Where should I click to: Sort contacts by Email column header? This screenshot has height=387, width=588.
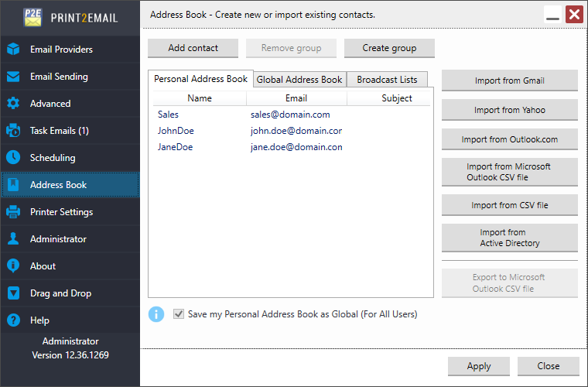click(296, 98)
